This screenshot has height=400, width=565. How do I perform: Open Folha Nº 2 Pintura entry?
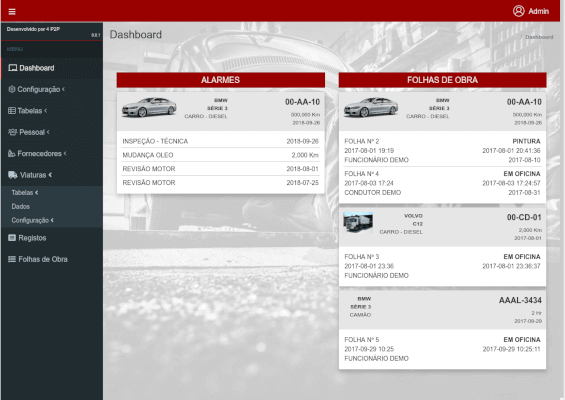pos(442,151)
